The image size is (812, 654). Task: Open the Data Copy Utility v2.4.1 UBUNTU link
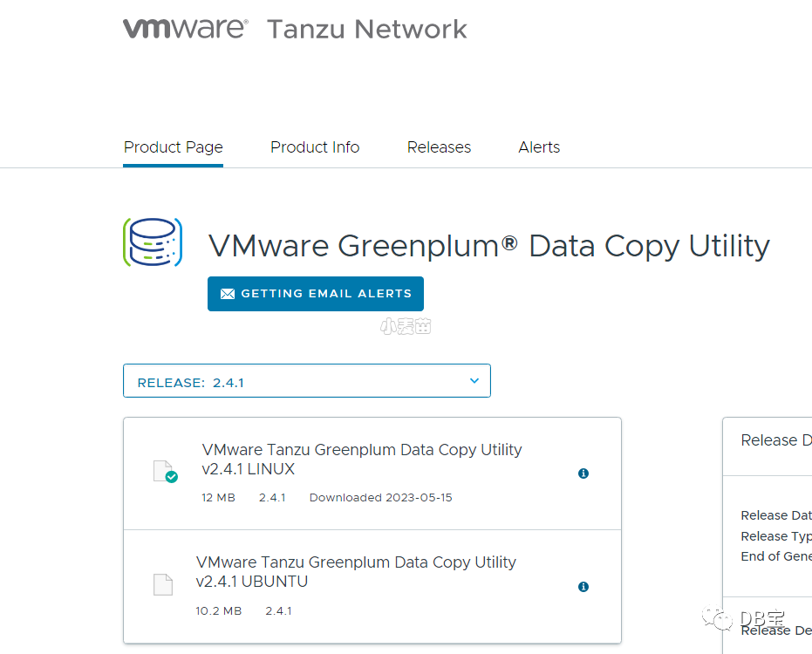[x=356, y=572]
